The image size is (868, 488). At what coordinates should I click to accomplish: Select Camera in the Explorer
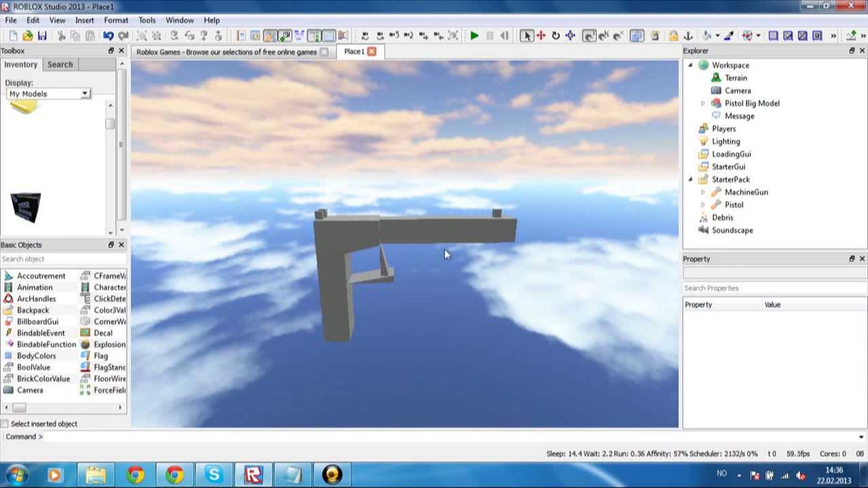pyautogui.click(x=738, y=90)
